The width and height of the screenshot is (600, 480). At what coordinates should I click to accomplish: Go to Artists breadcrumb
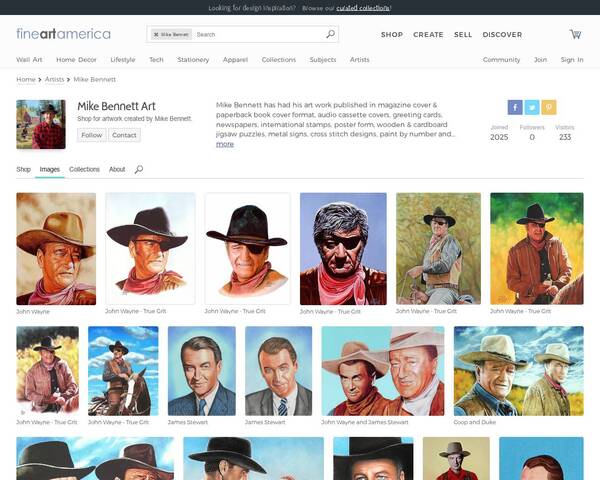tap(54, 79)
